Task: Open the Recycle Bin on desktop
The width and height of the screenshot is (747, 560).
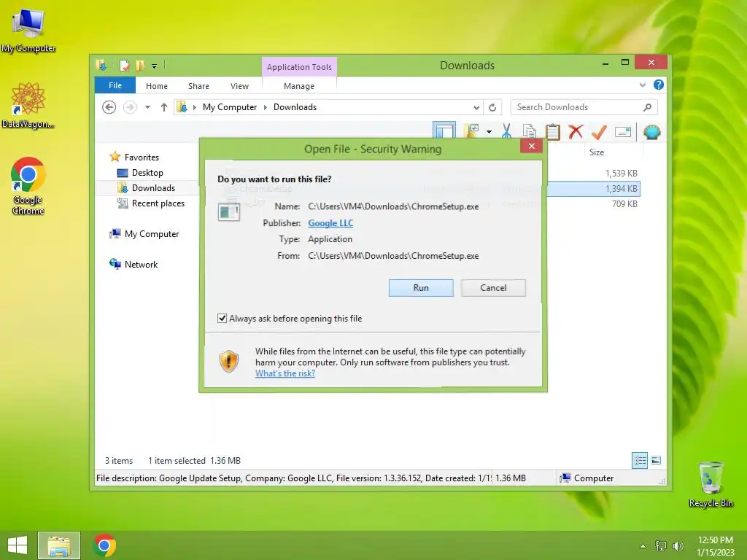Action: click(x=711, y=484)
